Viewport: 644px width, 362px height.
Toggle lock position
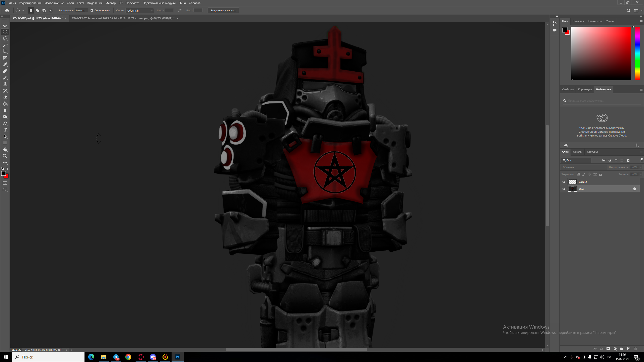tap(589, 174)
